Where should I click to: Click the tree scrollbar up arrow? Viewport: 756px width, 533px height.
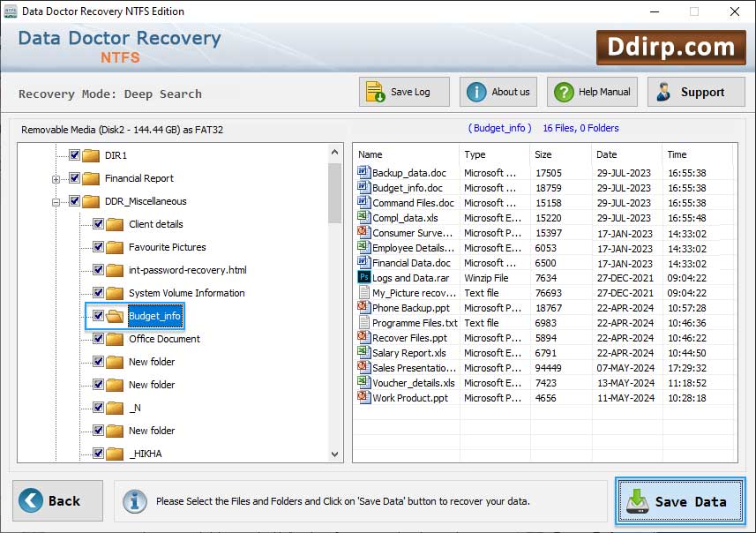point(334,152)
